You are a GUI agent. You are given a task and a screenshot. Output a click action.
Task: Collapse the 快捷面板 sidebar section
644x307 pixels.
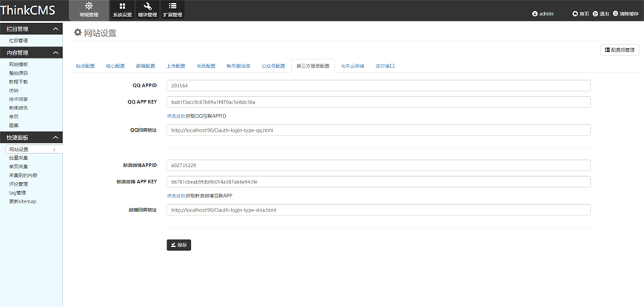(x=56, y=138)
